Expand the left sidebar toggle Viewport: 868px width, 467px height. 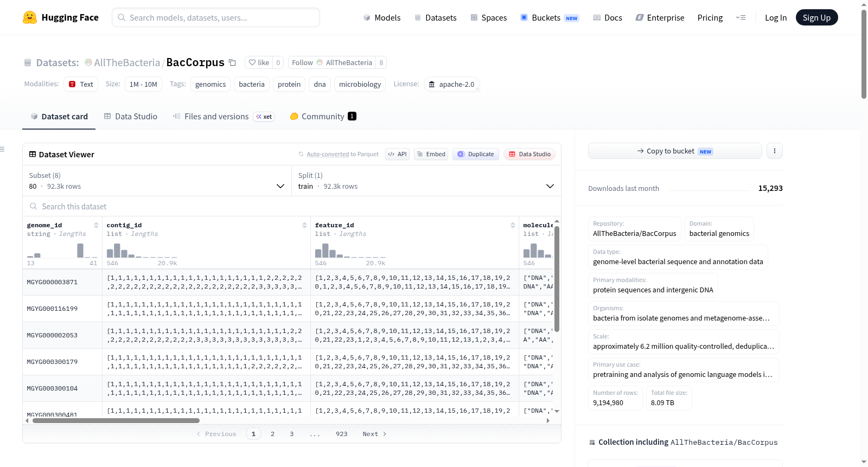click(x=3, y=149)
